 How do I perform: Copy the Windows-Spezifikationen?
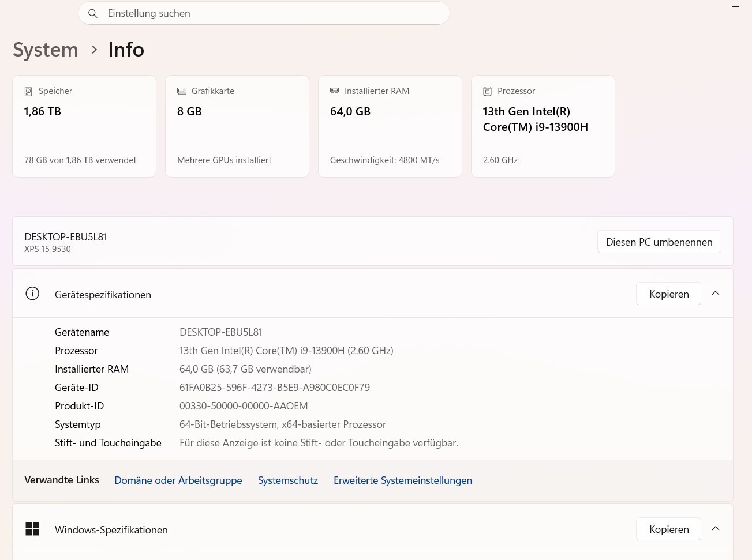[669, 529]
